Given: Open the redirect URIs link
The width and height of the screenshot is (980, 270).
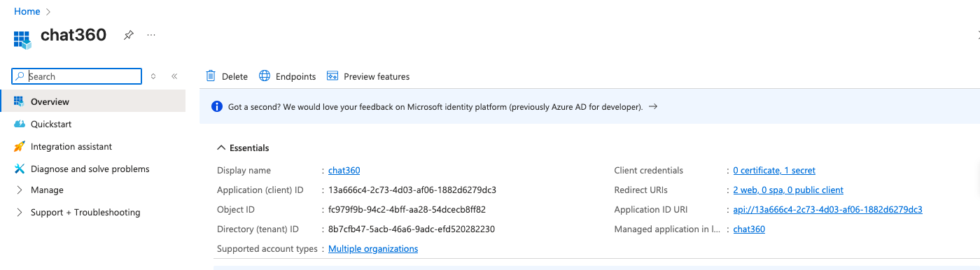Looking at the screenshot, I should (788, 190).
